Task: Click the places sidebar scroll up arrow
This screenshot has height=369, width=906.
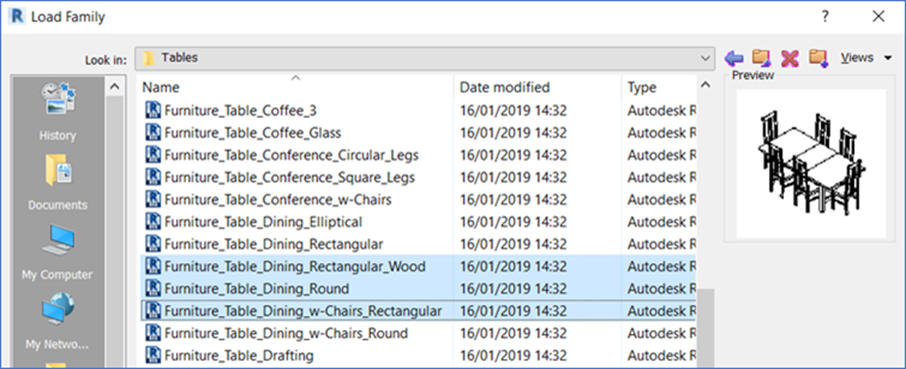Action: pyautogui.click(x=114, y=87)
